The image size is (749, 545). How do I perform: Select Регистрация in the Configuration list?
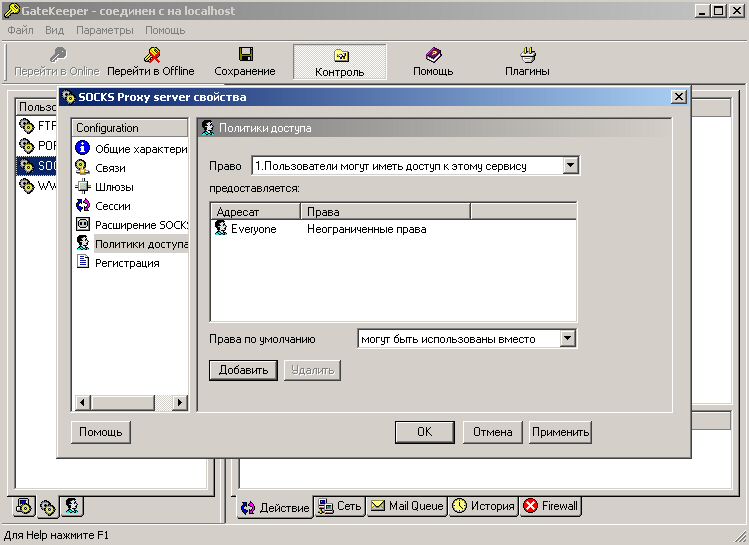(127, 263)
